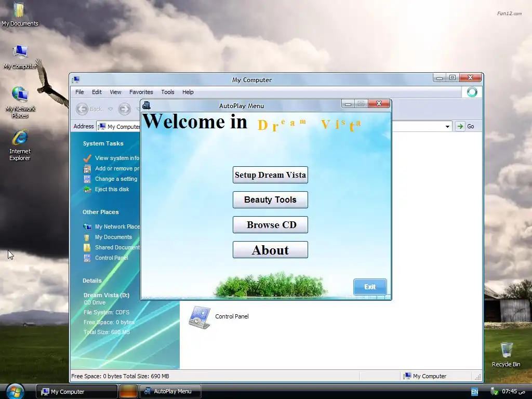Switch to My Computer taskbar button
532x399 pixels.
[x=77, y=392]
